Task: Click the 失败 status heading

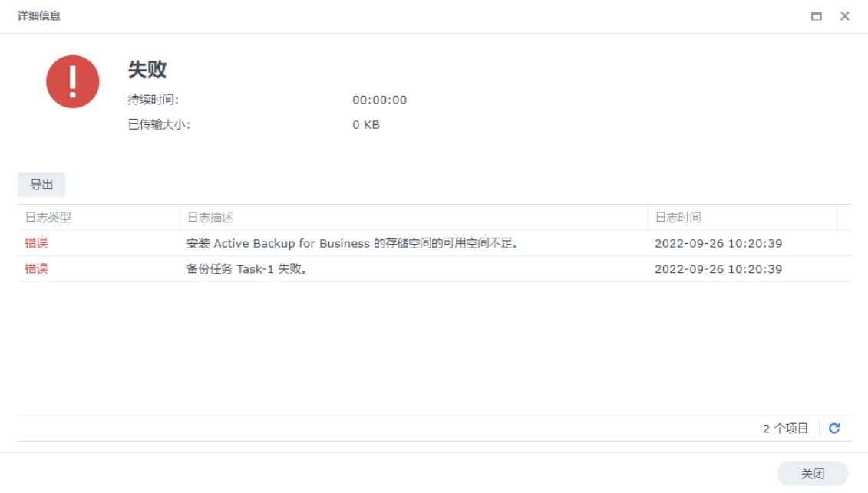Action: click(147, 70)
